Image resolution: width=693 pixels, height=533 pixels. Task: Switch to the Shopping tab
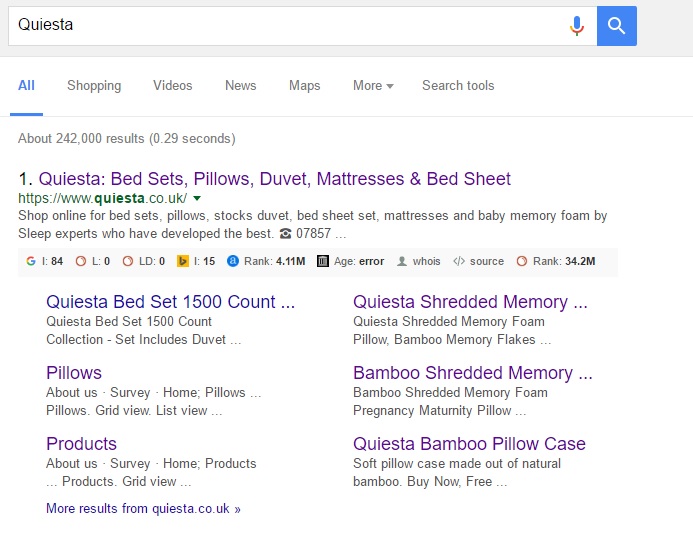94,85
